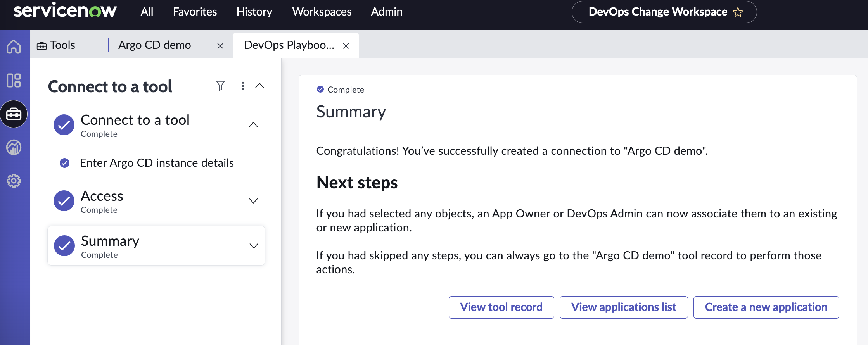
Task: Click View applications list button
Action: coord(624,307)
